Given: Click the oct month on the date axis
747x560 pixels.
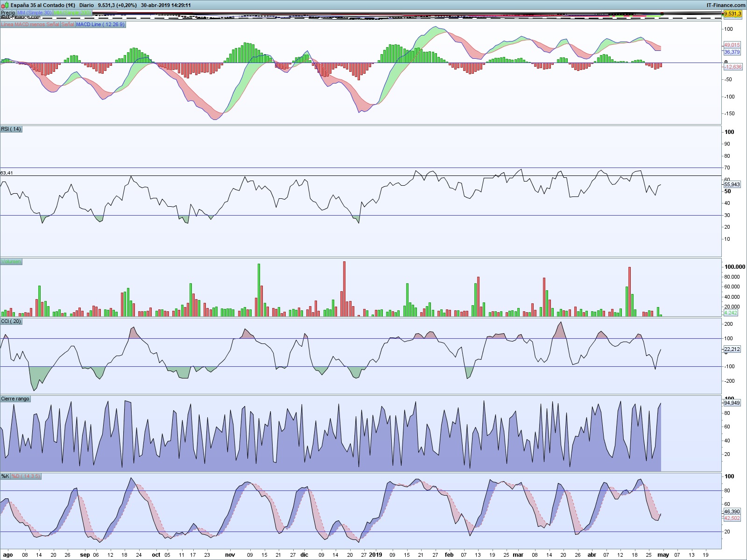Looking at the screenshot, I should pos(156,555).
